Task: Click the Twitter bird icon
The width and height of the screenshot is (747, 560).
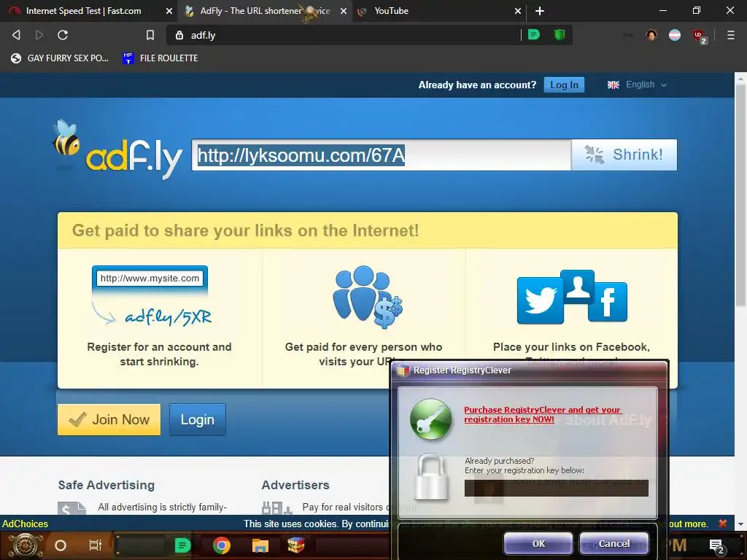Action: pos(541,300)
